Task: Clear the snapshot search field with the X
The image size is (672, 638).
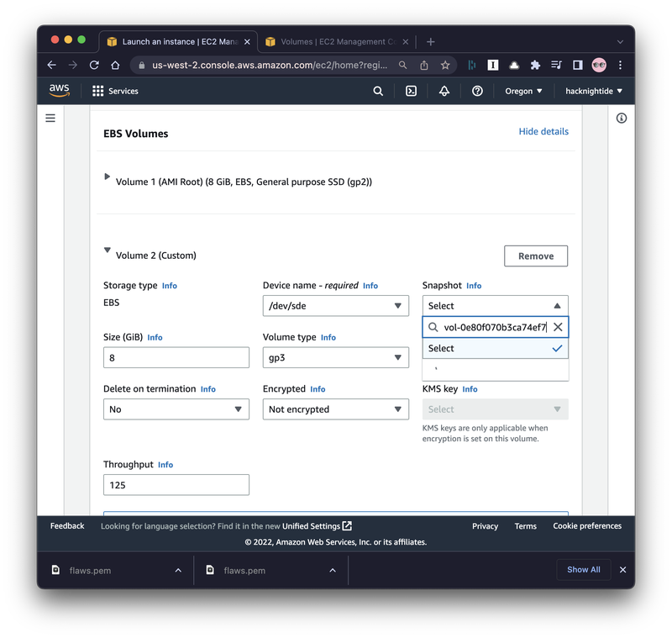Action: 558,327
